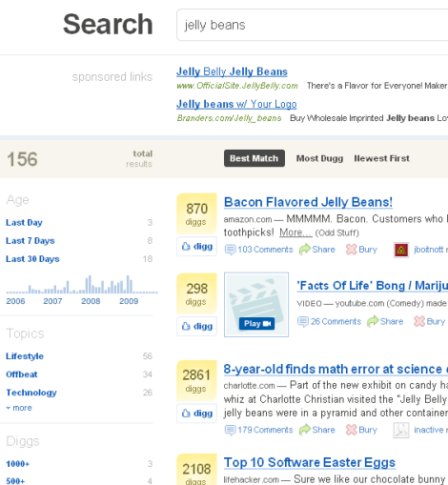Play the Facts Of Life video
The width and height of the screenshot is (448, 485).
(256, 324)
